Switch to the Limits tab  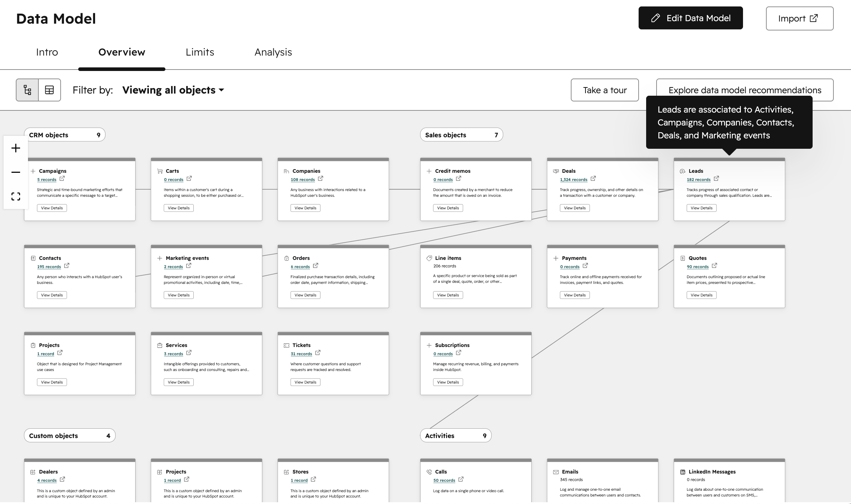pos(200,52)
